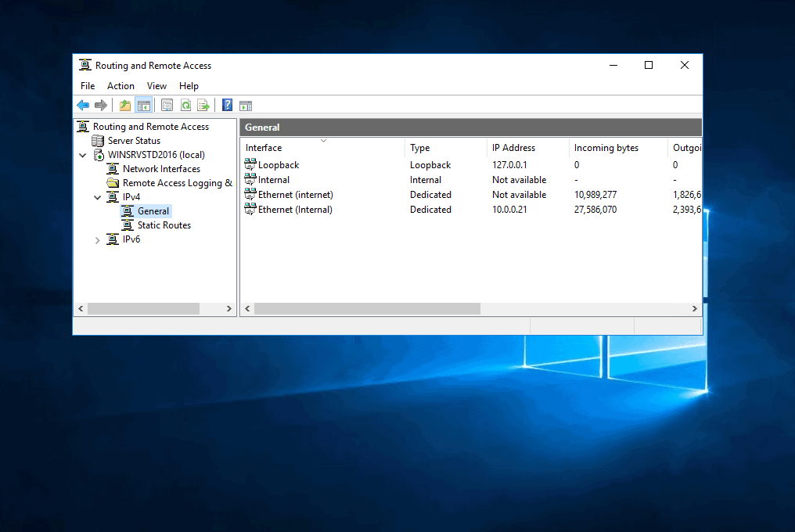795x532 pixels.
Task: Select the IPv4 tree node
Action: pos(131,197)
